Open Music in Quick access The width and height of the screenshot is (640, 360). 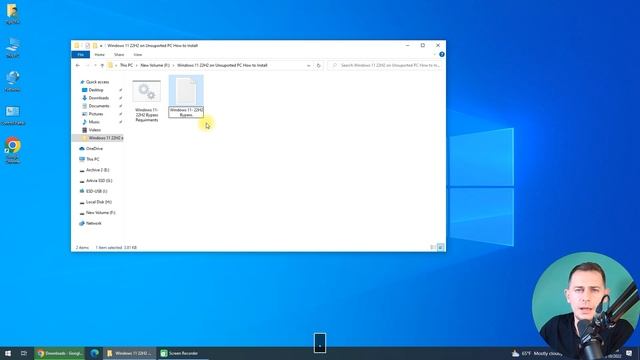pyautogui.click(x=93, y=122)
